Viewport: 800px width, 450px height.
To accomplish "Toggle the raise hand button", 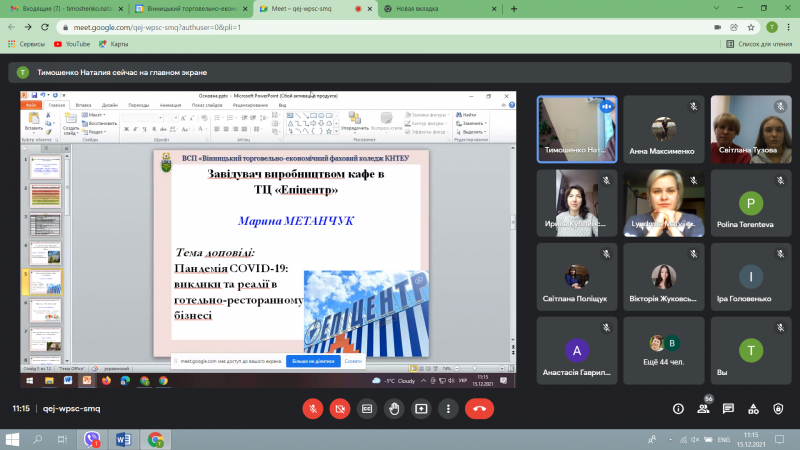I will [x=394, y=409].
